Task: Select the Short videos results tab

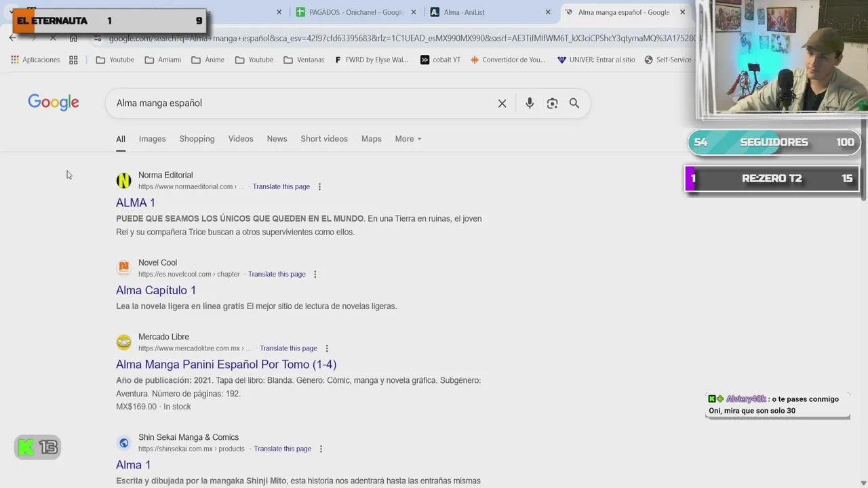Action: (x=324, y=139)
